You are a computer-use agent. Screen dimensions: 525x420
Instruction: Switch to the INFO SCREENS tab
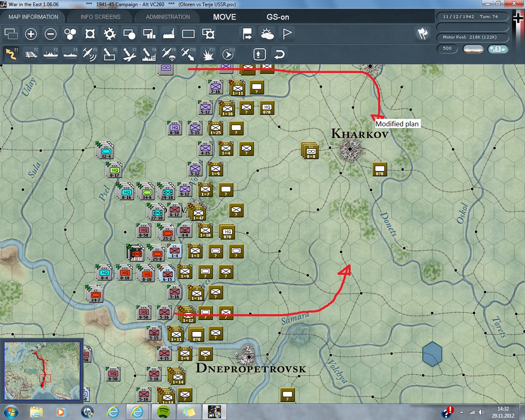100,17
